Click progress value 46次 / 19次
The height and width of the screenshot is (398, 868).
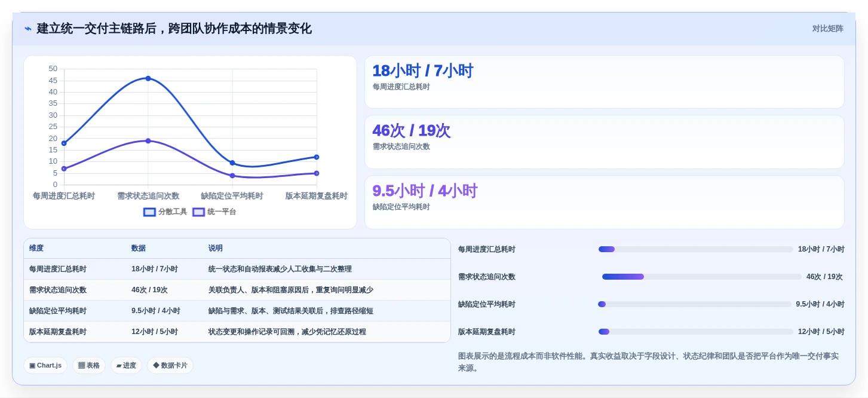[824, 277]
